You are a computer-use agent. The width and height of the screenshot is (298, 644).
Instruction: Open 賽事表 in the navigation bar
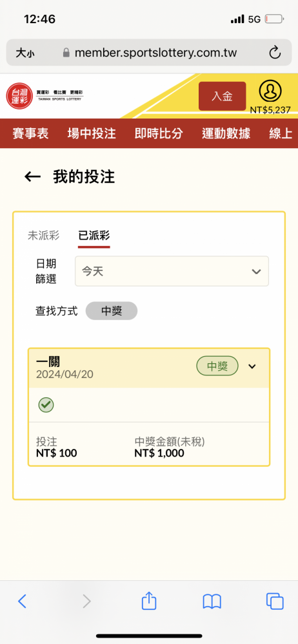tap(30, 133)
